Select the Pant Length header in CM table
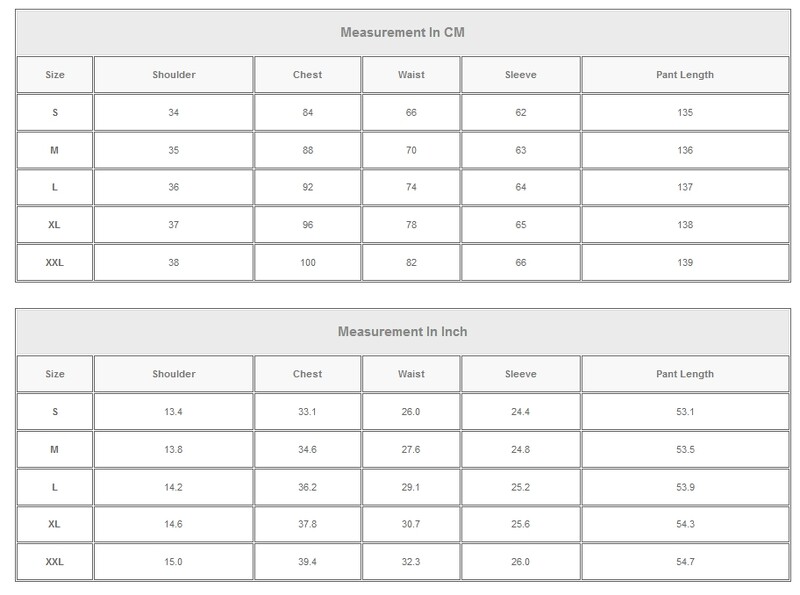 coord(685,75)
